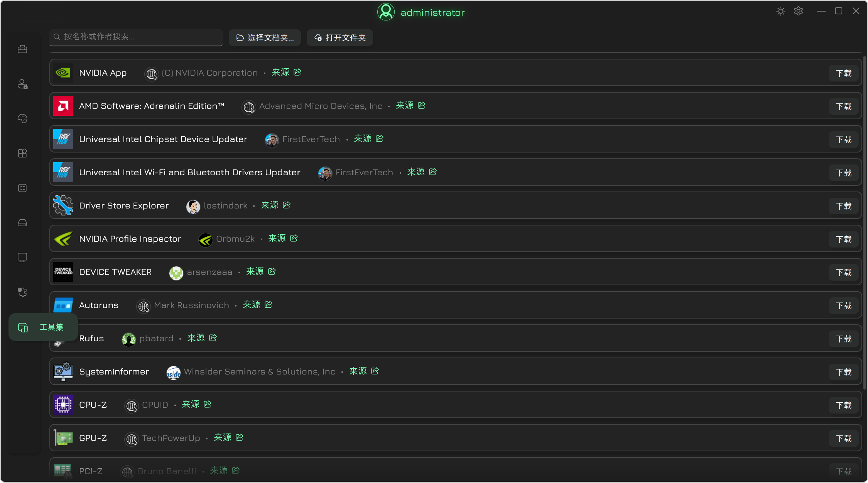
Task: Download Universal Intel Chipset Device Updater
Action: click(x=843, y=140)
